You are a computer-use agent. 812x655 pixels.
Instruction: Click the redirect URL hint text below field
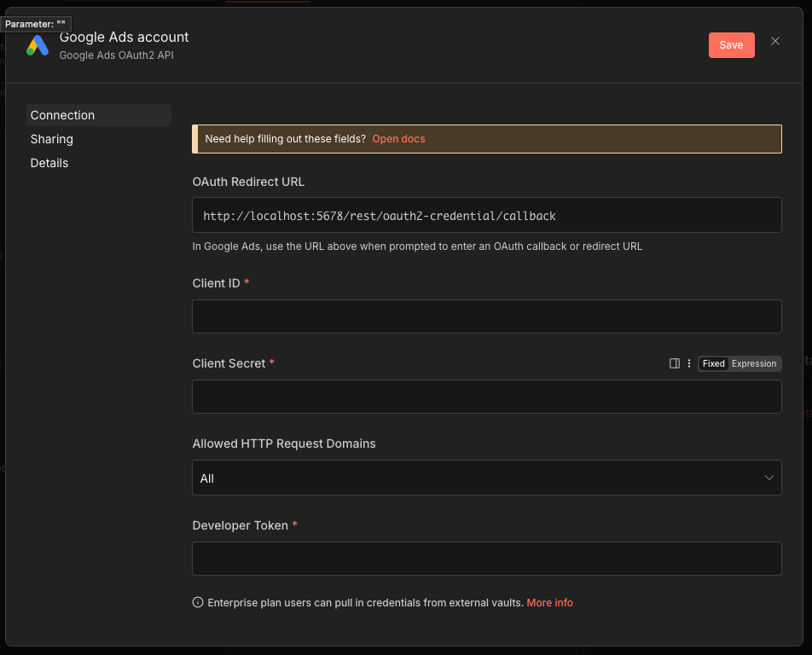click(x=417, y=246)
